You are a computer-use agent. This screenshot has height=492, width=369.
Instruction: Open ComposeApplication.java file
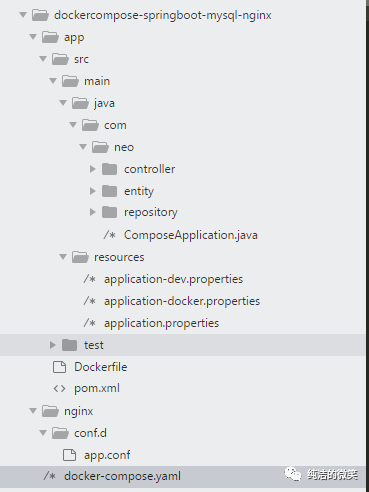[x=191, y=235]
